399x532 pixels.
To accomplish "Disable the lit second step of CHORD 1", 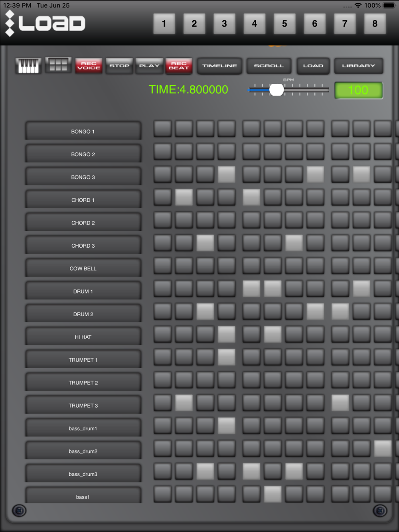I will [184, 197].
